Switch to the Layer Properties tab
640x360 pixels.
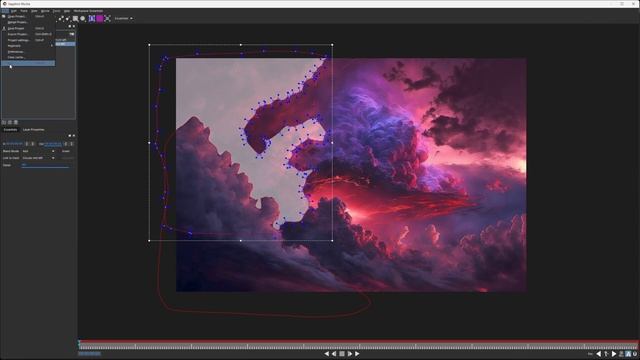33,130
